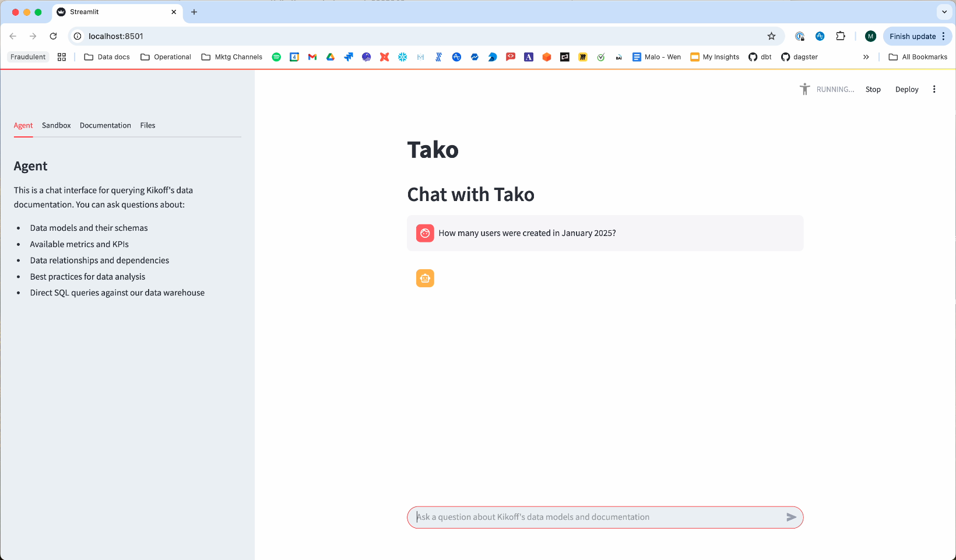
Task: Click the Streamlit running-man status icon
Action: pos(805,89)
